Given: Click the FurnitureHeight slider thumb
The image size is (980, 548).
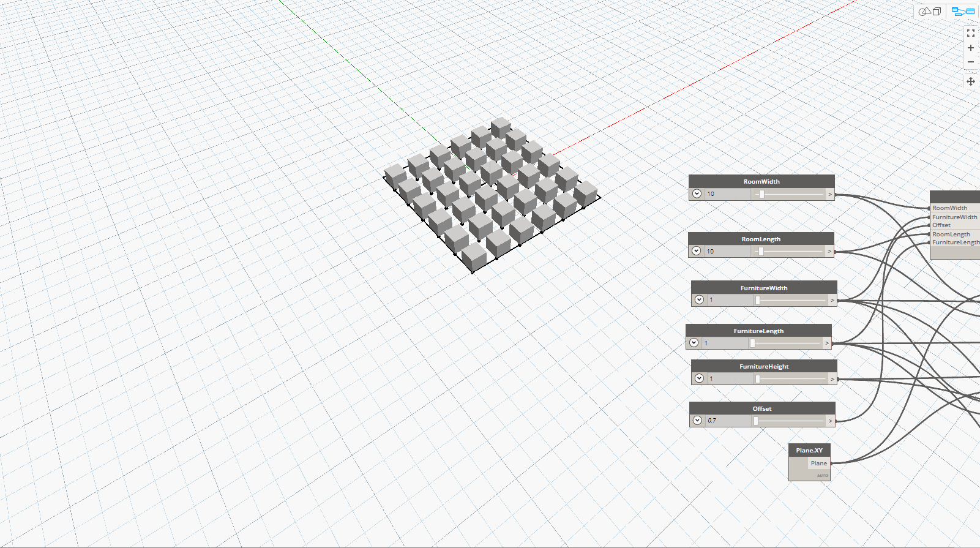Looking at the screenshot, I should [758, 379].
